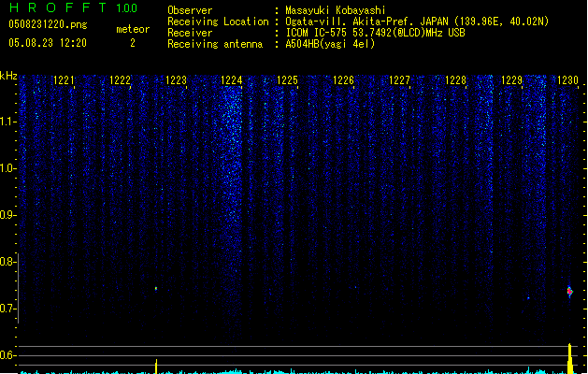Click the Observer label
588x374 pixels.
coord(190,10)
